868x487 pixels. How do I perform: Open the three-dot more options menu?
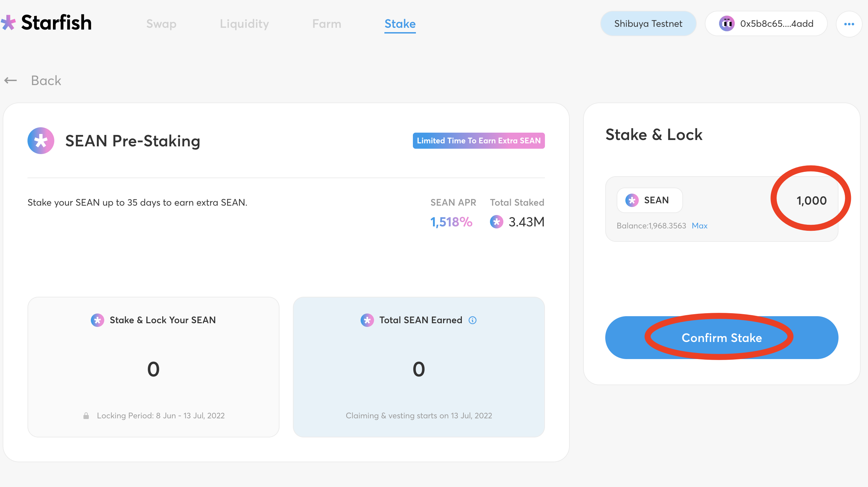849,24
